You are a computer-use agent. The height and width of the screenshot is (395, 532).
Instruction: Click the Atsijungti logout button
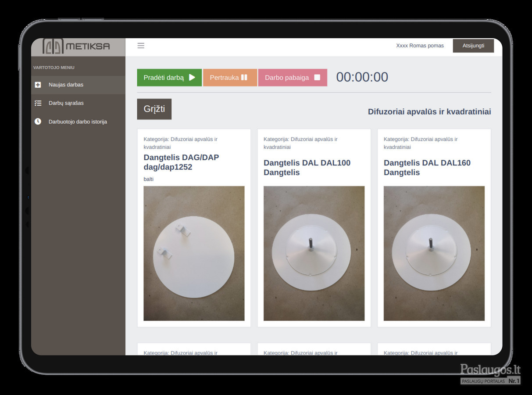coord(473,46)
